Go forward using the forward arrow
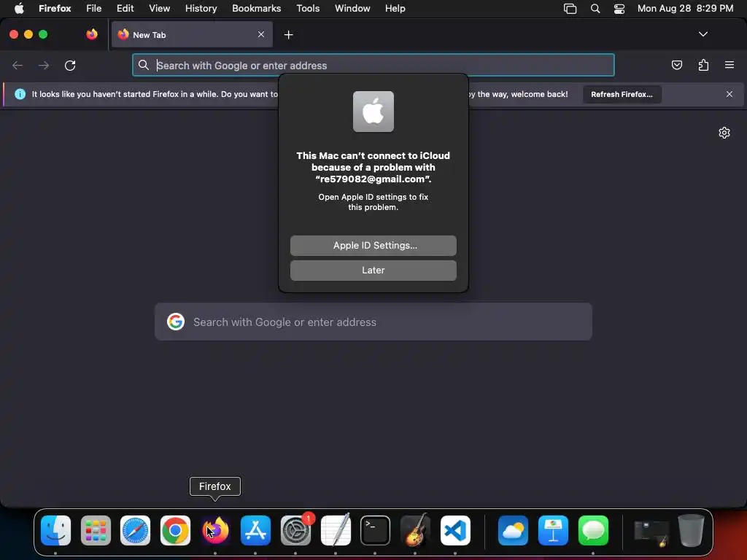The image size is (747, 560). tap(44, 65)
